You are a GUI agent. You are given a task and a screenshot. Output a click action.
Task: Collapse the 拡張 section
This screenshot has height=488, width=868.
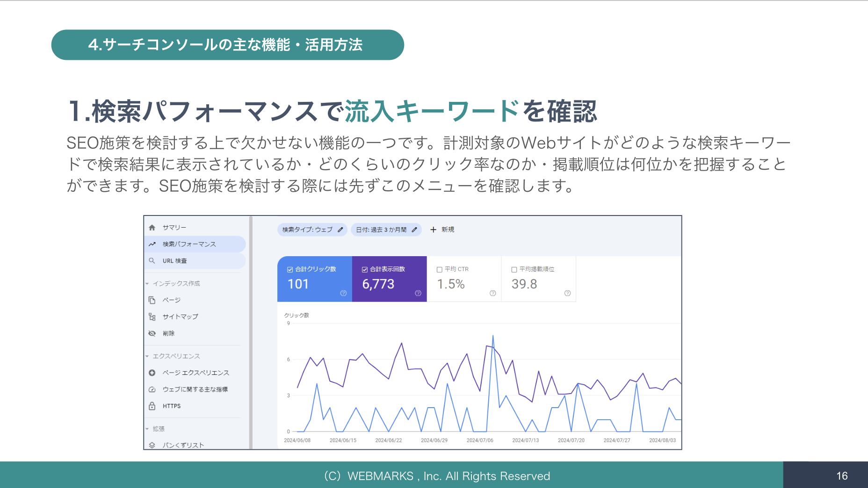[147, 429]
